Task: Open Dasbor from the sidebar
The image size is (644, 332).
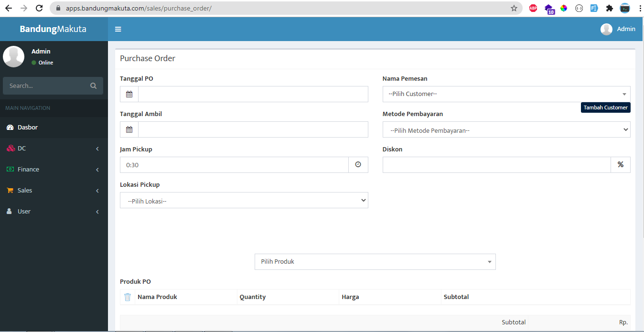Action: point(28,128)
